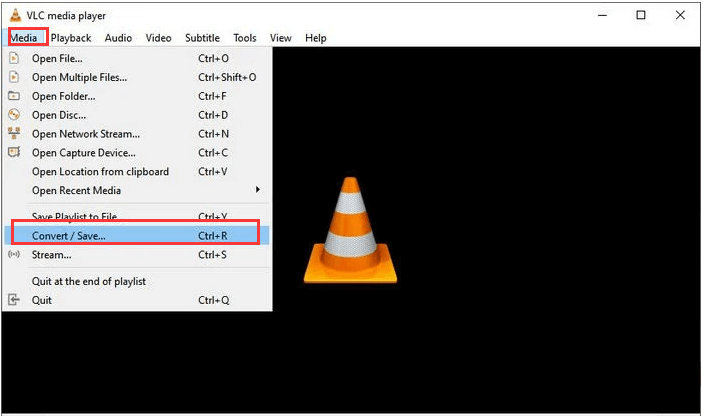
Task: Open the Subtitle menu
Action: [x=202, y=38]
